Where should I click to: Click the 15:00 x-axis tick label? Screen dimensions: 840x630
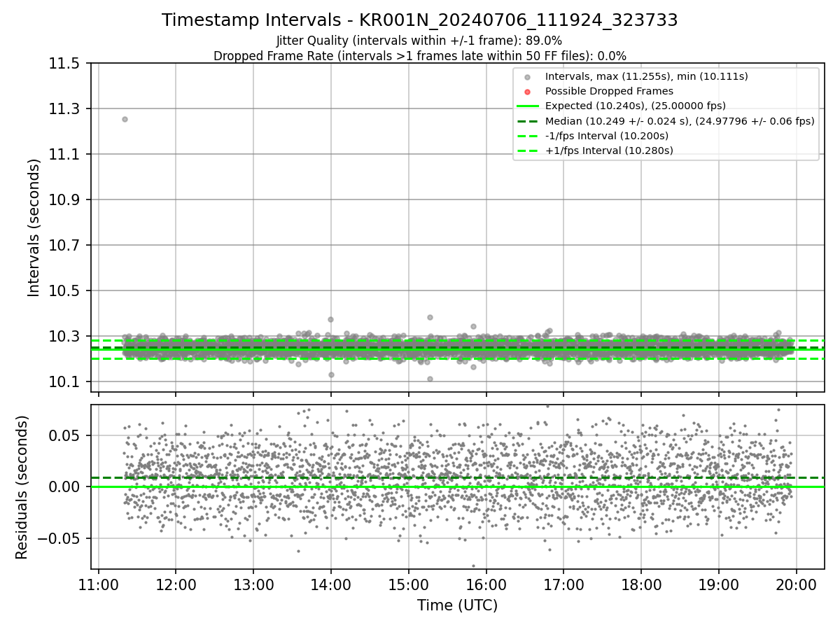click(x=408, y=584)
